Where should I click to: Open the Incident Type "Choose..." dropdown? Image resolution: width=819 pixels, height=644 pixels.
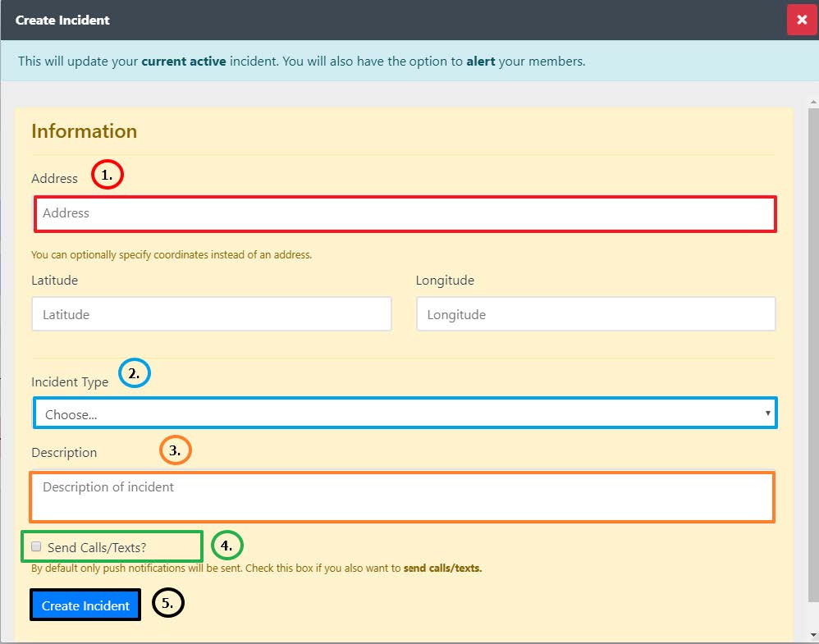click(x=402, y=413)
